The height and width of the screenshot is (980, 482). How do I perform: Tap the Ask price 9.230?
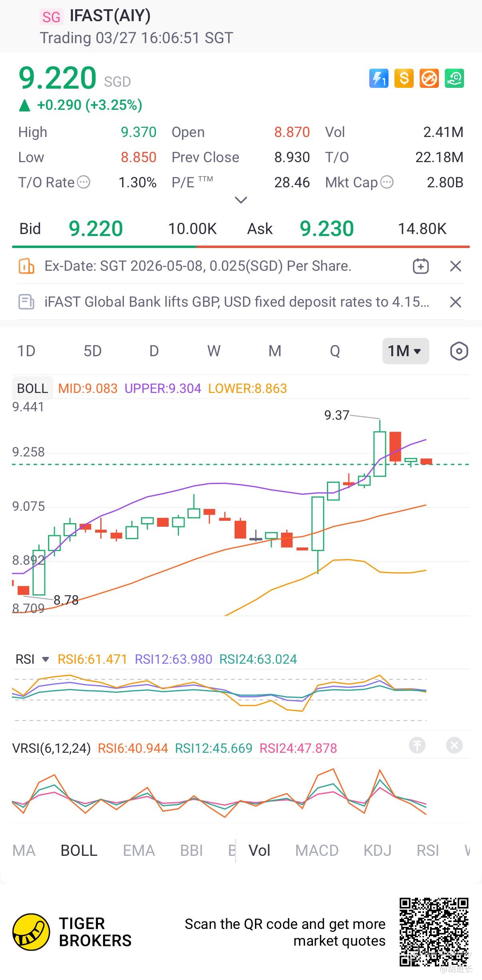[x=327, y=229]
